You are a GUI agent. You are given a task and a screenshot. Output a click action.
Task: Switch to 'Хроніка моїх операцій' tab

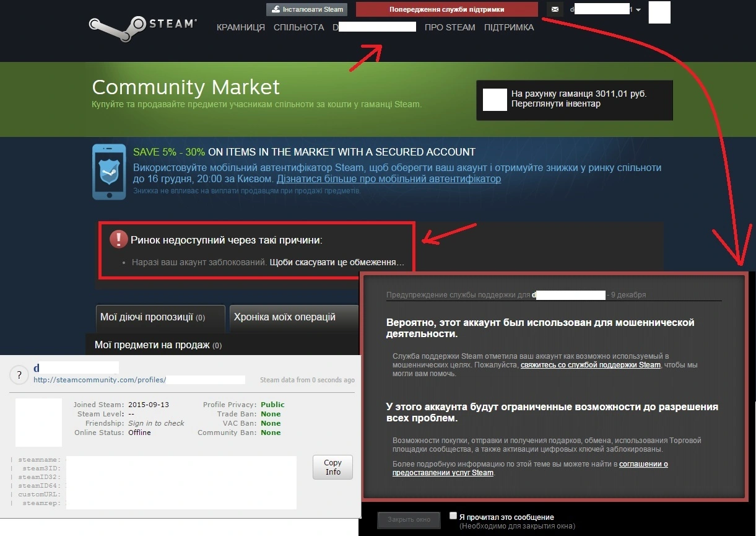[x=293, y=318]
